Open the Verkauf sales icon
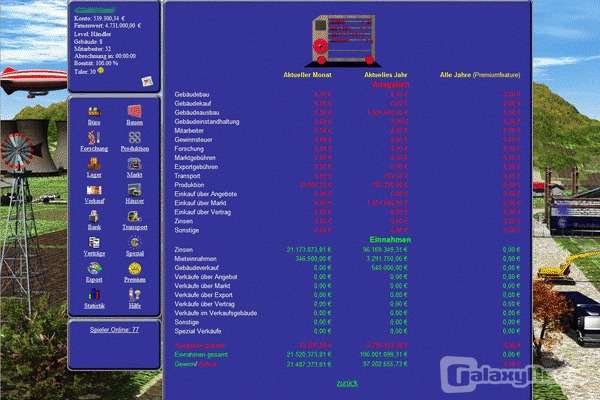This screenshot has height=400, width=600. pyautogui.click(x=94, y=190)
